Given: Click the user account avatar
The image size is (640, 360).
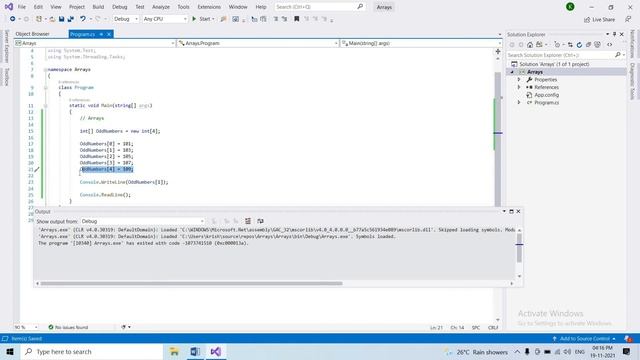Looking at the screenshot, I should coord(570,7).
